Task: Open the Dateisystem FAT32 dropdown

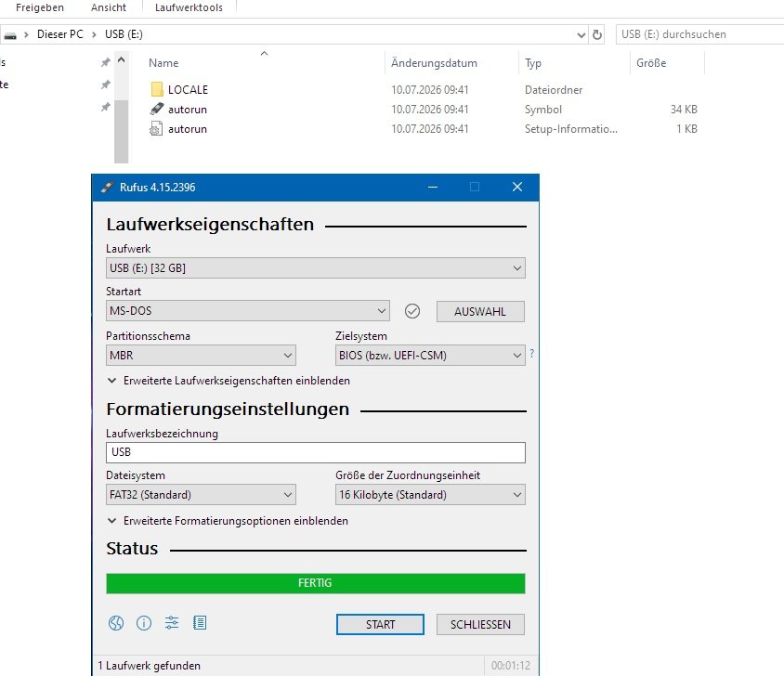Action: (201, 495)
